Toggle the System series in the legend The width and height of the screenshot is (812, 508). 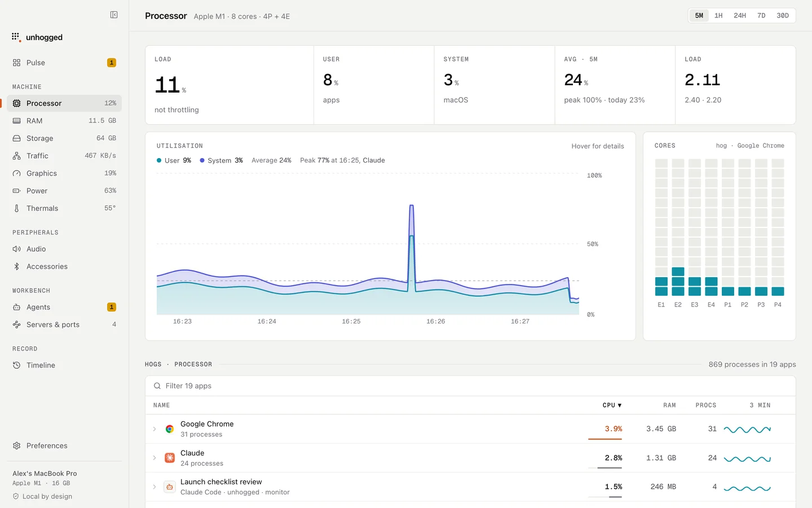click(x=221, y=160)
